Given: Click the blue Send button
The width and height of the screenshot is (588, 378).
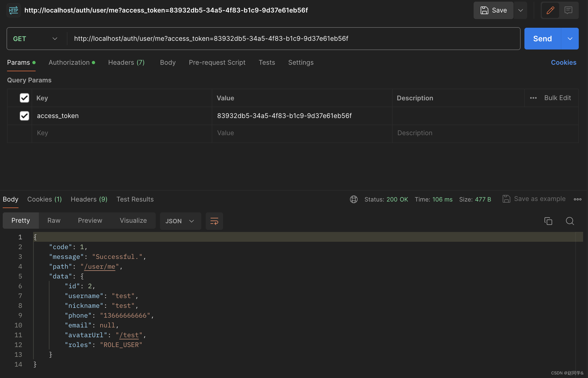Looking at the screenshot, I should pos(542,39).
